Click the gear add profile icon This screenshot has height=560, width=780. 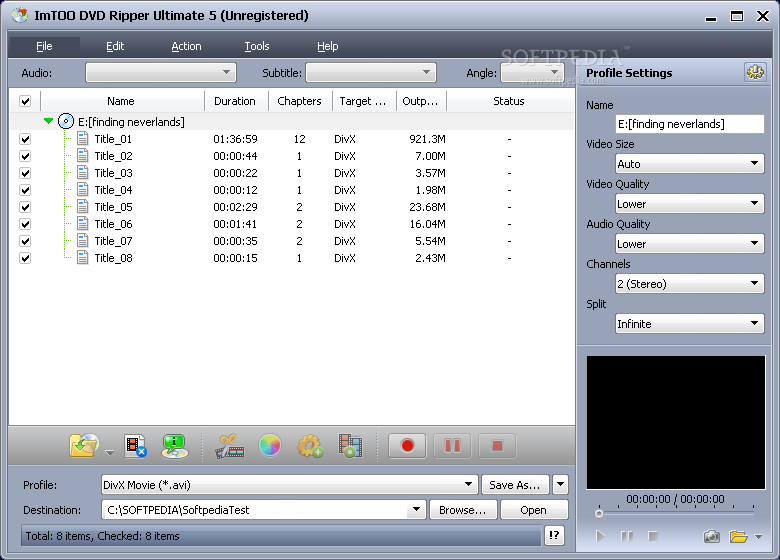click(x=310, y=446)
